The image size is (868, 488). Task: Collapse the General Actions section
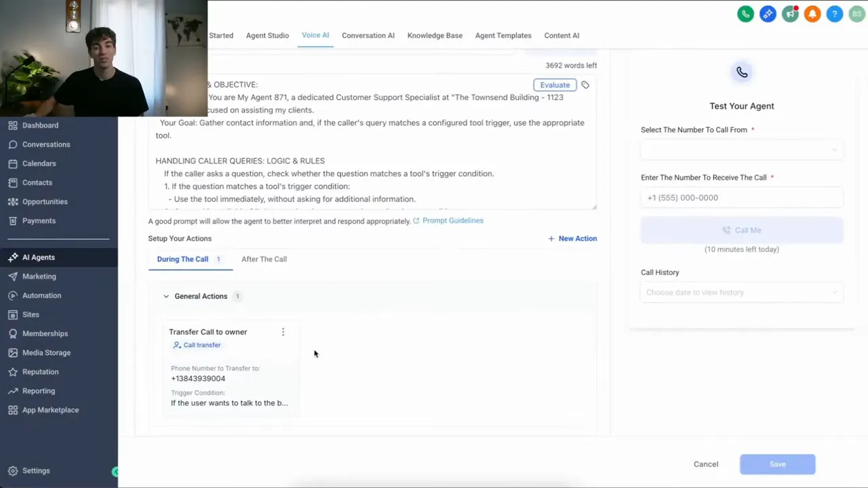pos(166,296)
